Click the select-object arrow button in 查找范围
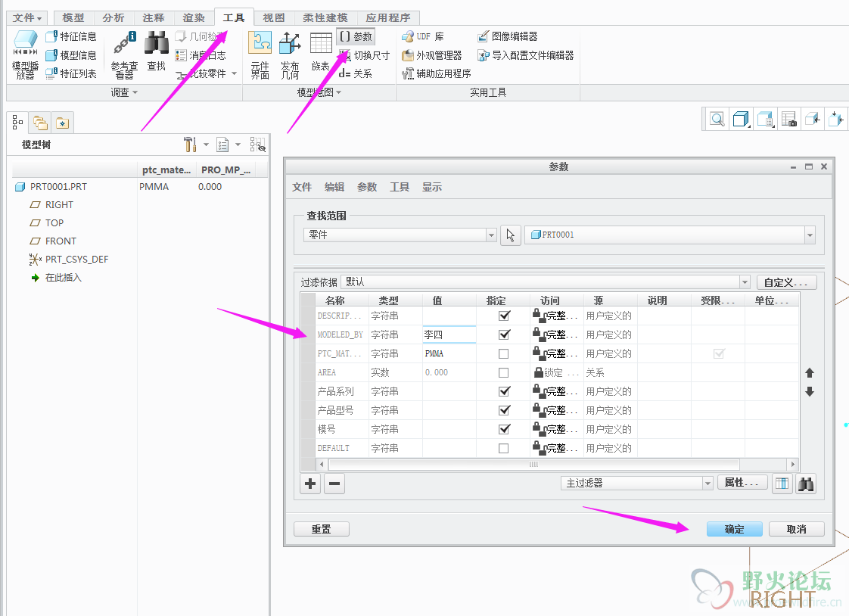Viewport: 849px width, 616px height. pyautogui.click(x=511, y=235)
